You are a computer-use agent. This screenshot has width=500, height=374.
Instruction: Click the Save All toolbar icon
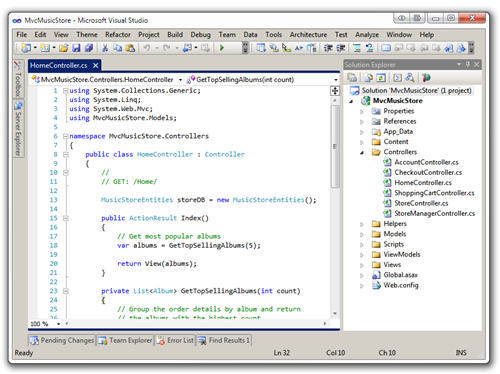pos(89,48)
